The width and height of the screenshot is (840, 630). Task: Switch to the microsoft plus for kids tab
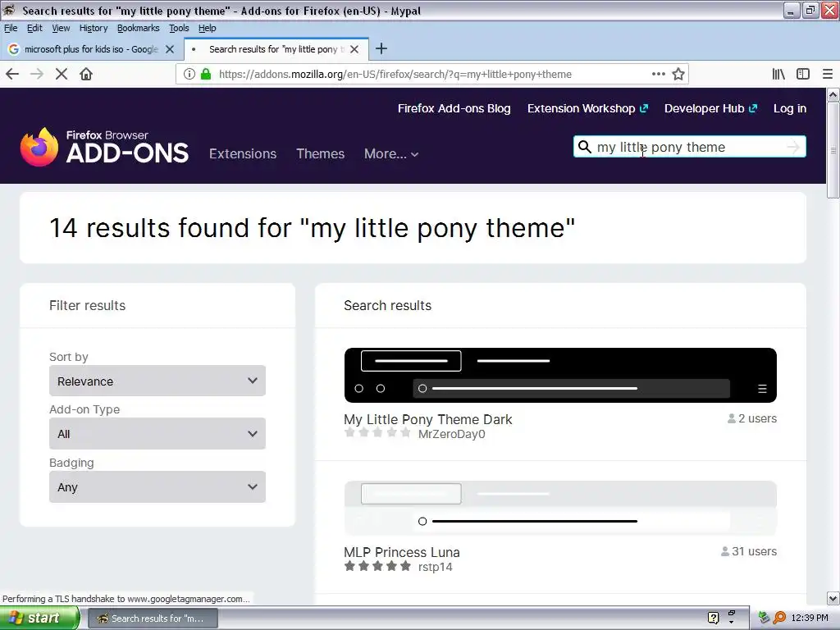[91, 49]
